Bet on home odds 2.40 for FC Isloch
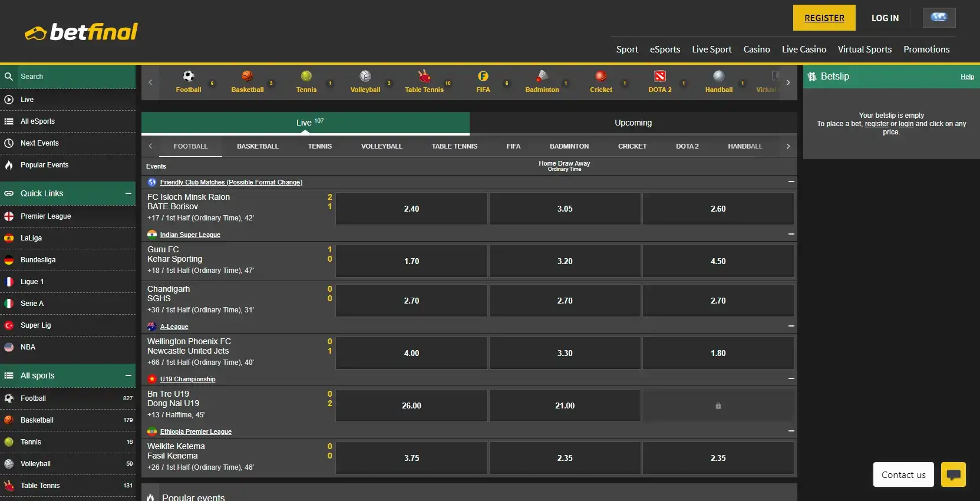This screenshot has height=501, width=980. pyautogui.click(x=411, y=209)
